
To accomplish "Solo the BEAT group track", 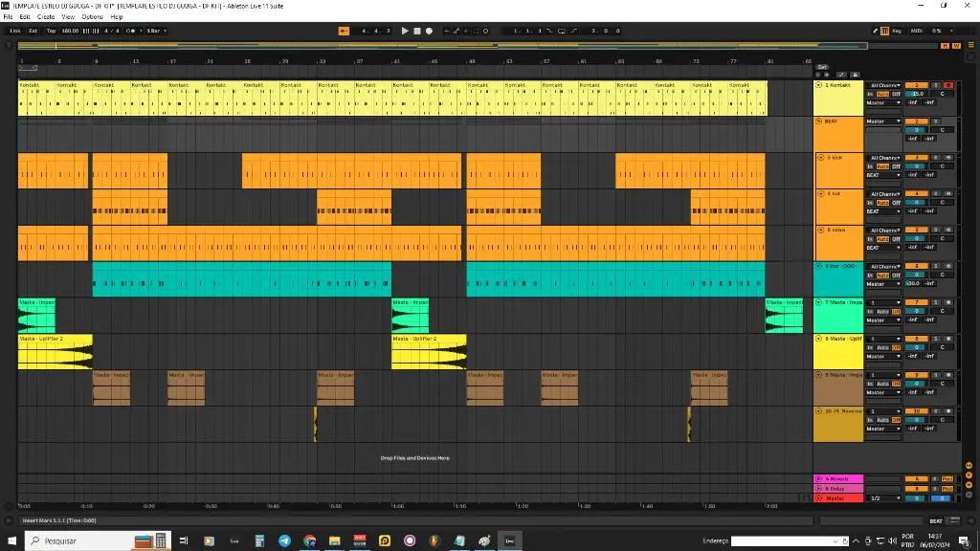I will tap(936, 121).
